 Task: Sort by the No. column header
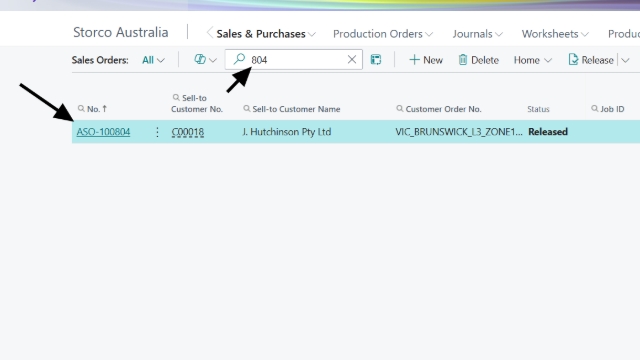(93, 109)
